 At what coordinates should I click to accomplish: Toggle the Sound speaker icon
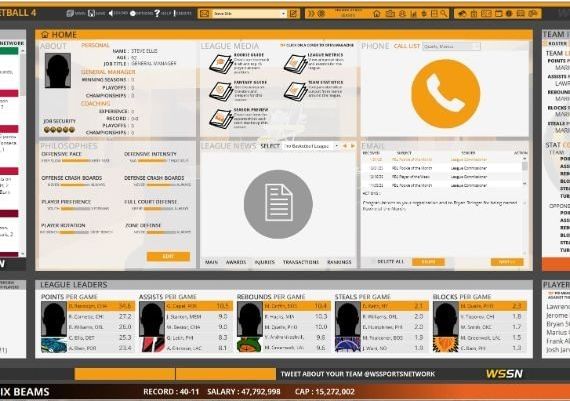111,13
